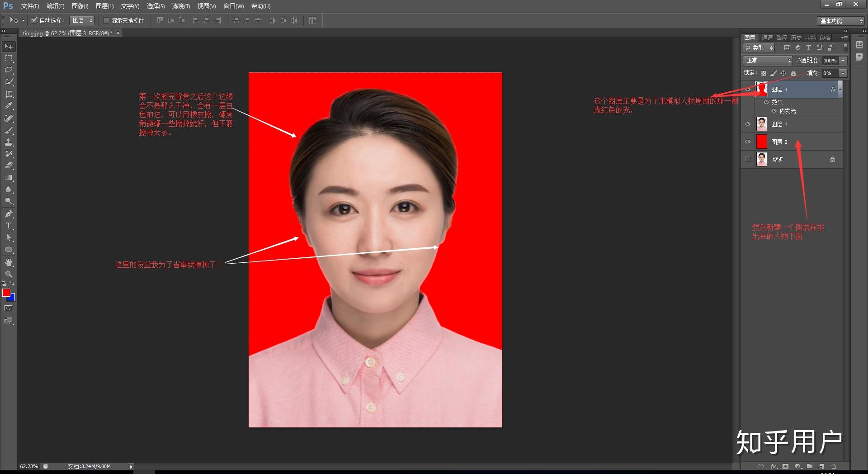The height and width of the screenshot is (474, 868).
Task: Collapse the effects list under 图层 3
Action: tap(839, 89)
